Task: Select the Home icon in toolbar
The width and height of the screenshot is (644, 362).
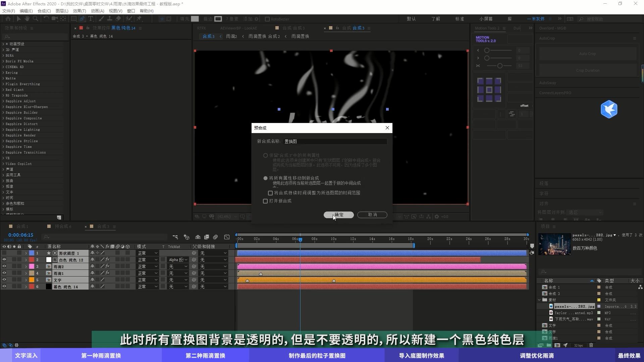Action: [x=8, y=19]
